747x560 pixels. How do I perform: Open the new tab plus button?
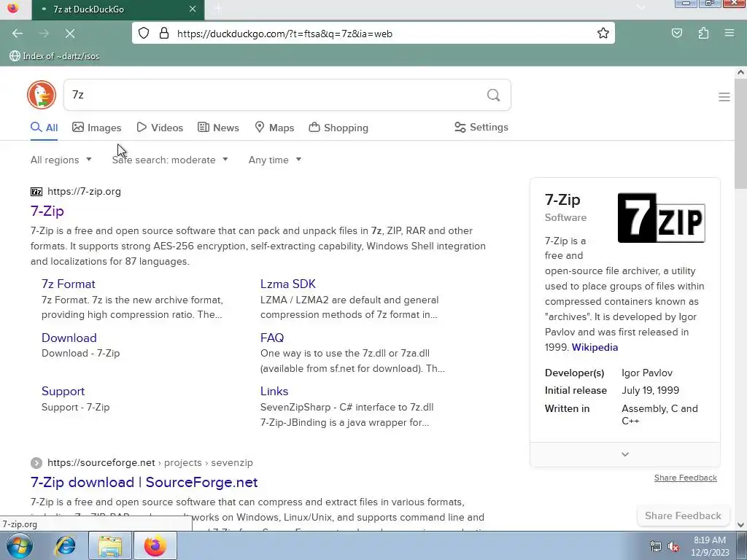tap(218, 9)
